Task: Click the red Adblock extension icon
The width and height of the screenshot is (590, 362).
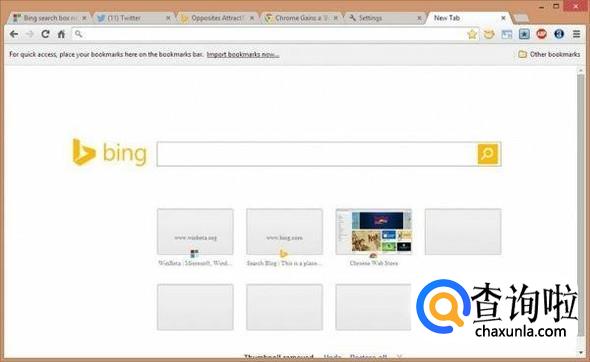Action: (541, 34)
